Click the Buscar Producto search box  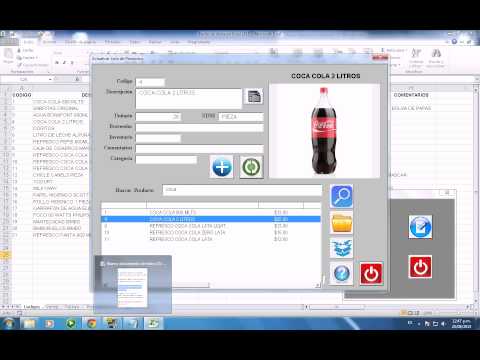pyautogui.click(x=242, y=190)
